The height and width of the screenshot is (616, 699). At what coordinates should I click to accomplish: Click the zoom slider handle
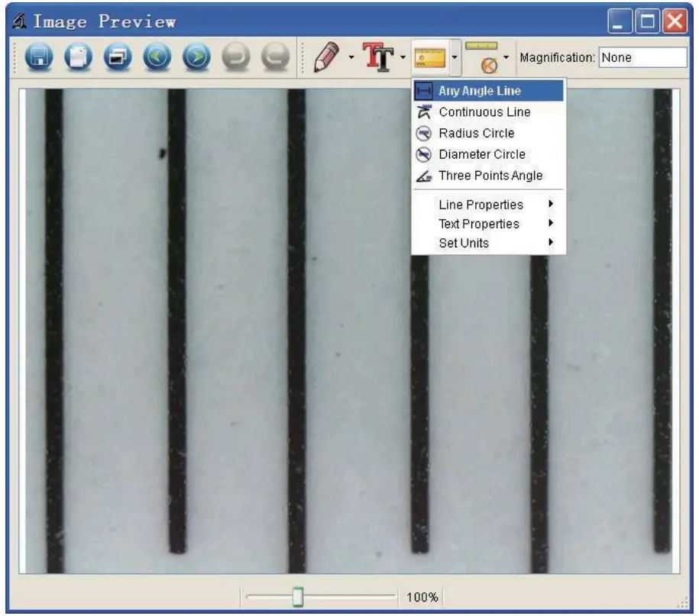[x=299, y=596]
